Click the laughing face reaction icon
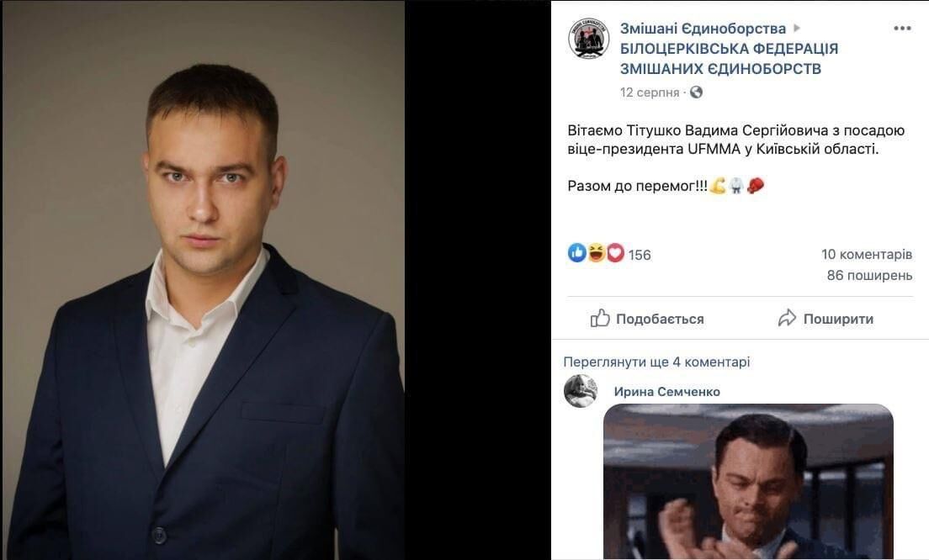 (596, 253)
